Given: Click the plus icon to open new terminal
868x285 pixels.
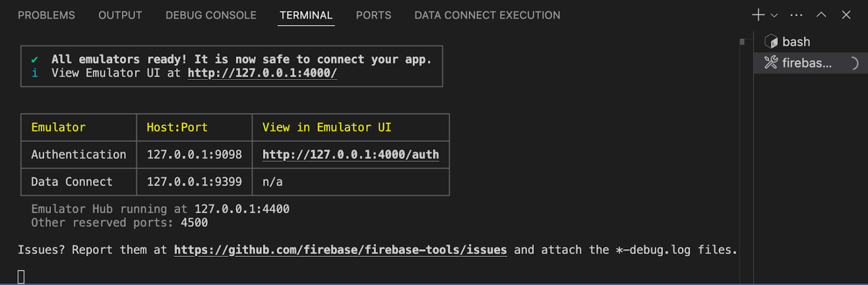Looking at the screenshot, I should point(758,15).
